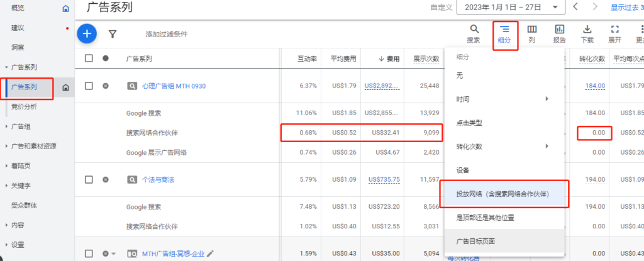Click 添加过滤条件 filter field

[x=166, y=34]
